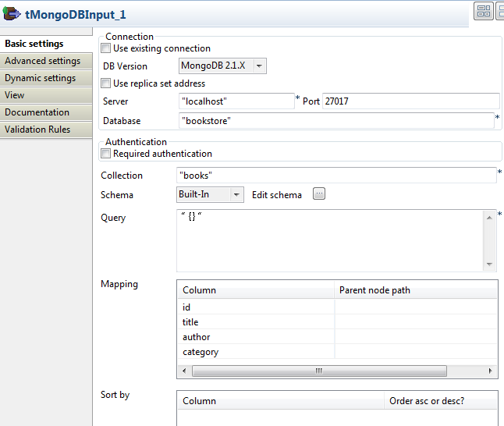Go to the Documentation tab
This screenshot has width=504, height=426.
tap(37, 112)
